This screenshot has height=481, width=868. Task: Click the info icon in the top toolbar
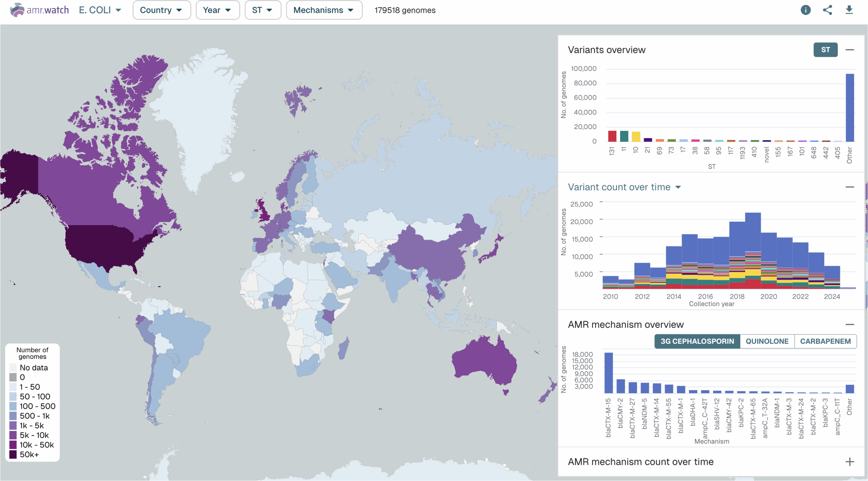tap(806, 10)
